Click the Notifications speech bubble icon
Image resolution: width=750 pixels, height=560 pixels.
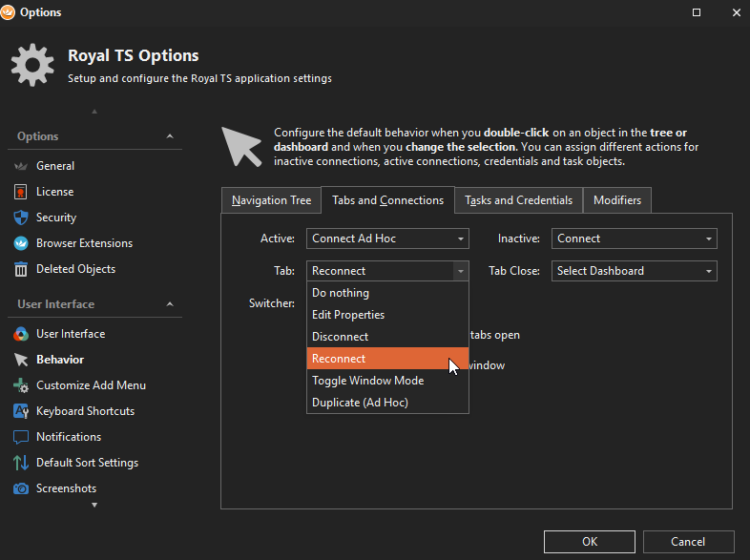21,437
